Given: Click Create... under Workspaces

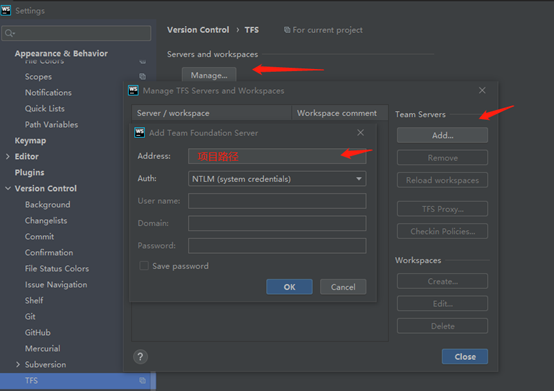Looking at the screenshot, I should [442, 281].
